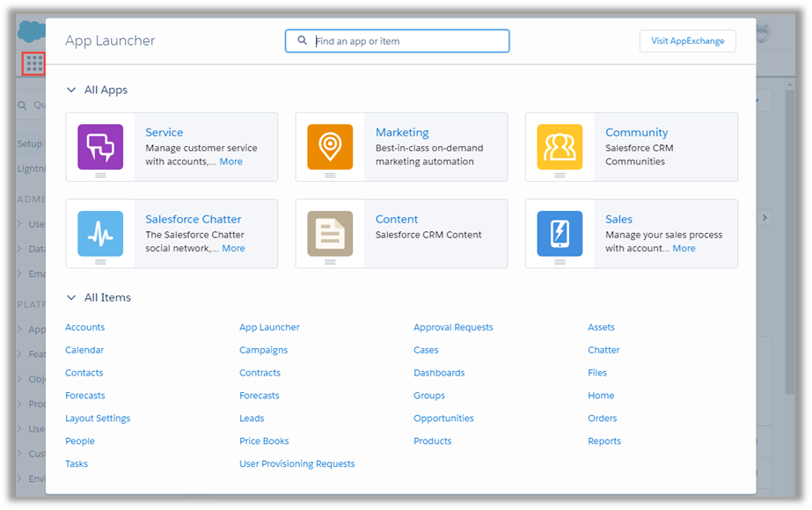The height and width of the screenshot is (510, 812).
Task: Click the yellow Community app icon
Action: (x=560, y=146)
